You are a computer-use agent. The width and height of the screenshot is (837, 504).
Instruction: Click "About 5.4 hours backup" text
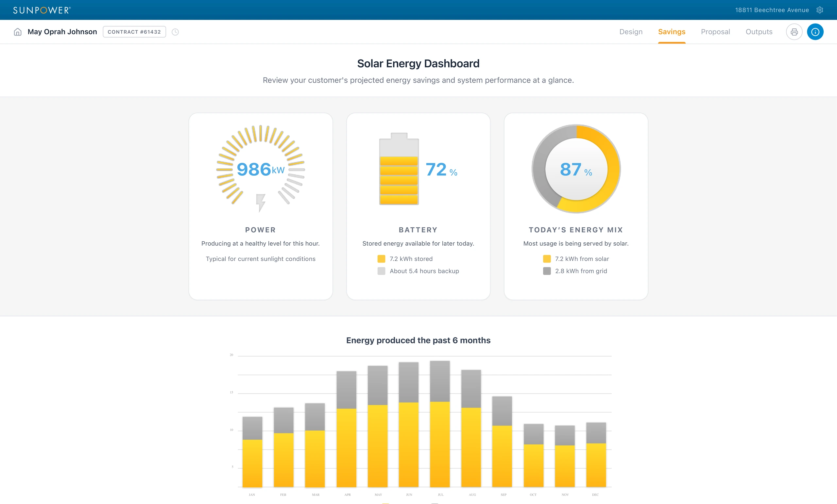[424, 271]
